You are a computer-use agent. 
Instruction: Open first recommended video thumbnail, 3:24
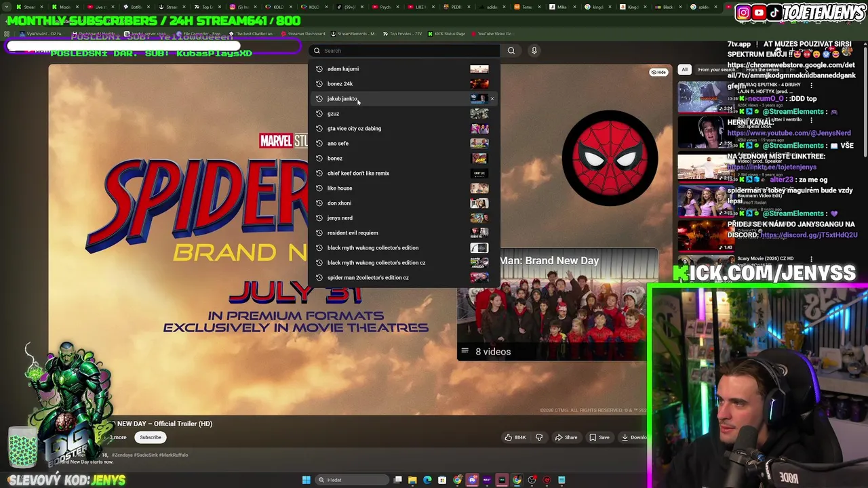coord(707,98)
